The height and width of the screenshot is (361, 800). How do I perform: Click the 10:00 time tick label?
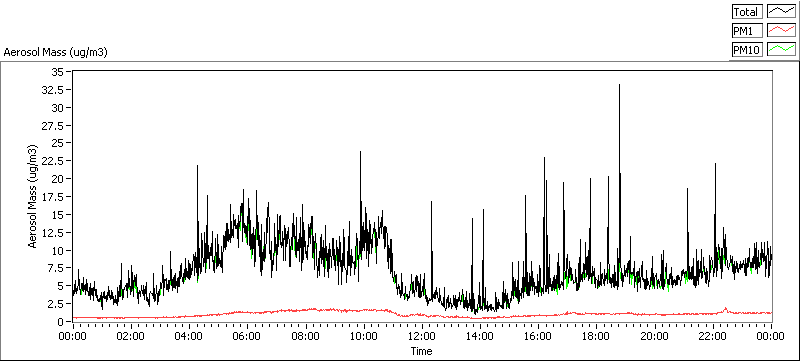coord(364,336)
